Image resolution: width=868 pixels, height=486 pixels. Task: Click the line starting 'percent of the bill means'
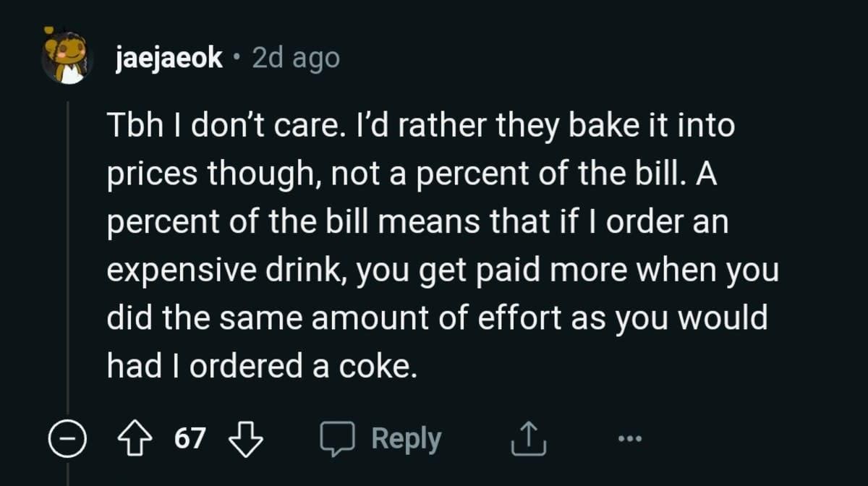click(x=417, y=222)
